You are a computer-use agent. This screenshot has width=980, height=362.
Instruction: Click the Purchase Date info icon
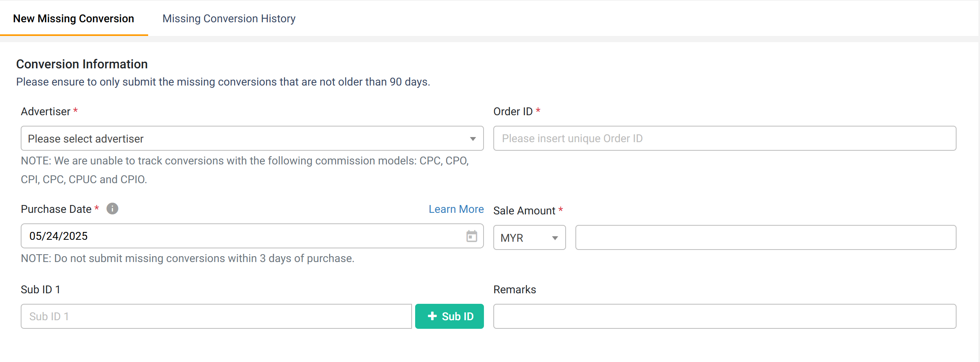click(x=112, y=209)
